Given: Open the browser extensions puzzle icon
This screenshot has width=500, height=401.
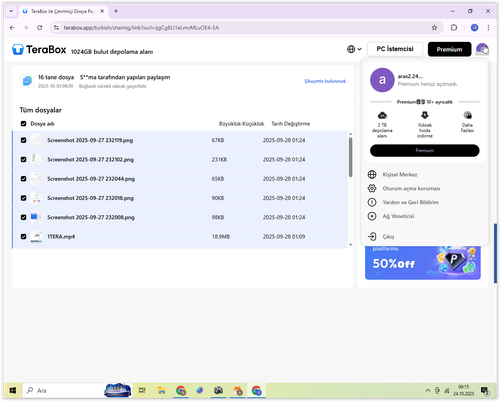Looking at the screenshot, I should tap(454, 28).
